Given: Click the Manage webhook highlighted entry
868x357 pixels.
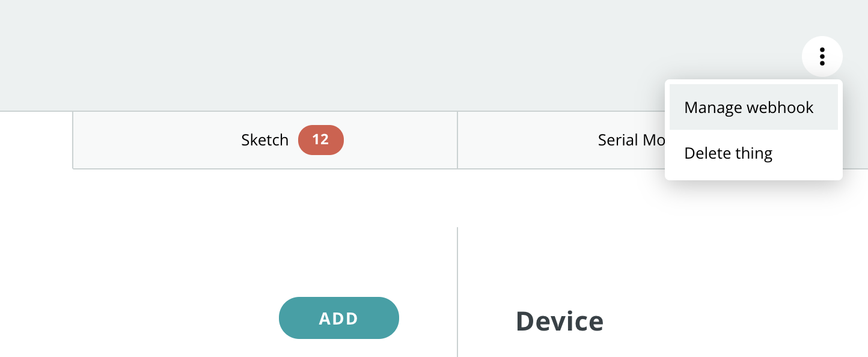Looking at the screenshot, I should coord(749,108).
